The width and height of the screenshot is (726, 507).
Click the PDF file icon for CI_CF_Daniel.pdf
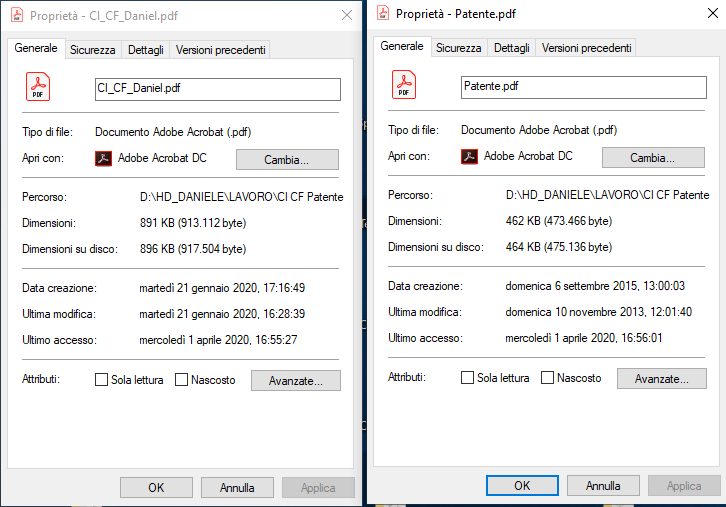(38, 87)
